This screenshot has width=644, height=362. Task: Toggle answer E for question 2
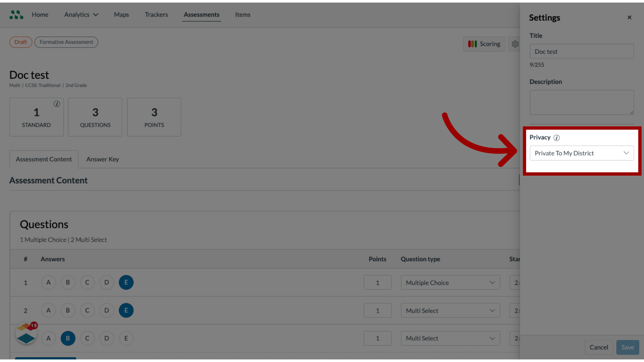pyautogui.click(x=126, y=310)
